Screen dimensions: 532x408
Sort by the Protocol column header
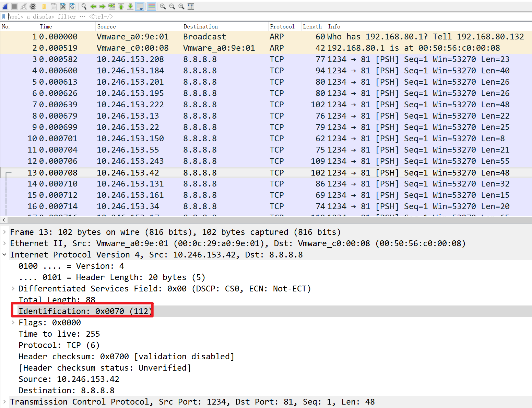click(284, 26)
